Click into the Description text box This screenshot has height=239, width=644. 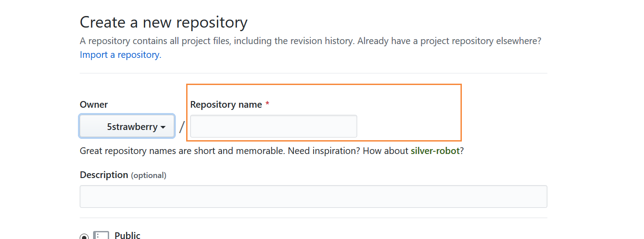pos(314,196)
